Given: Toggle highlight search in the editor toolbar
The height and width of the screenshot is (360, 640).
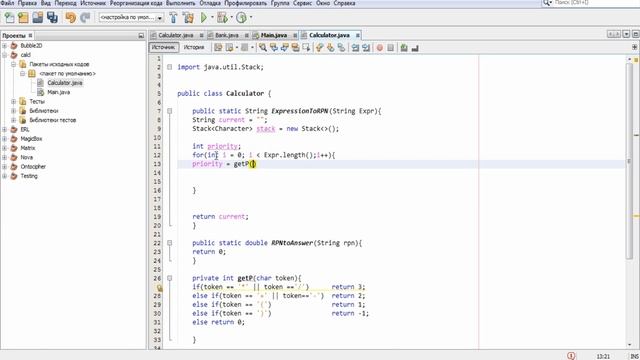Looking at the screenshot, I should (x=295, y=48).
